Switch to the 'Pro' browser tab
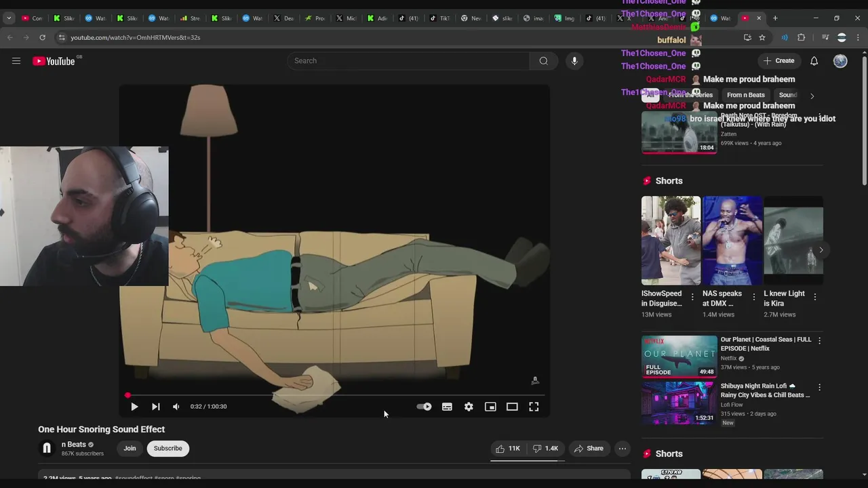Image resolution: width=868 pixels, height=488 pixels. click(315, 18)
